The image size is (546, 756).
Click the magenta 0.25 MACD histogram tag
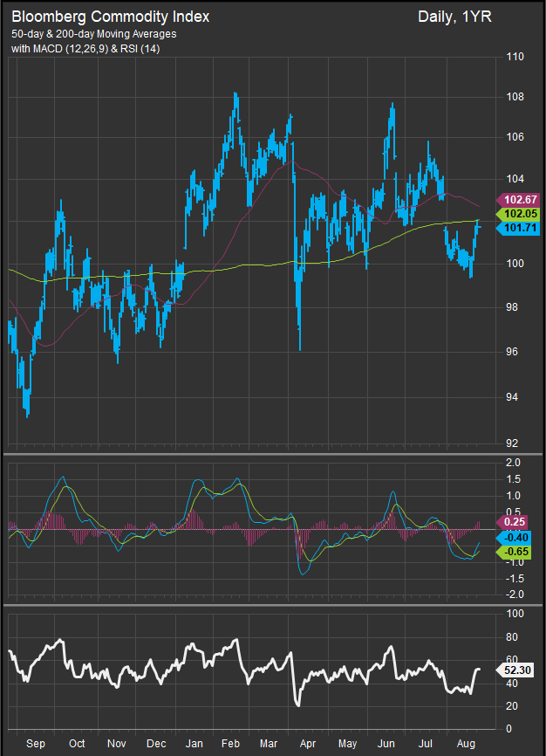(x=517, y=522)
